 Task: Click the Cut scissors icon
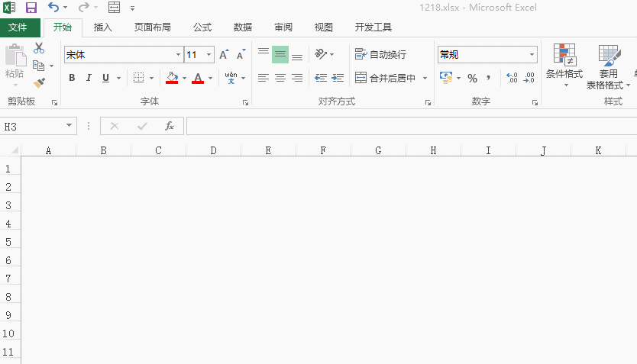39,49
